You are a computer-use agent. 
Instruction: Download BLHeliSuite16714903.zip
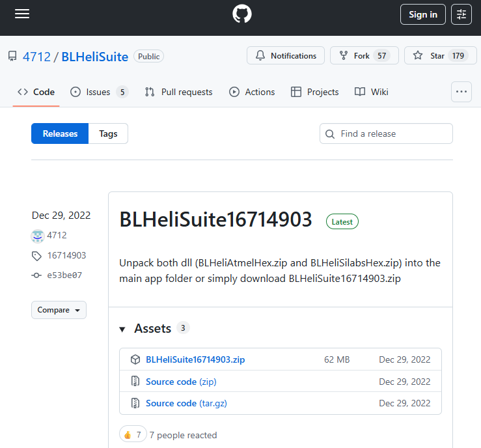[195, 359]
